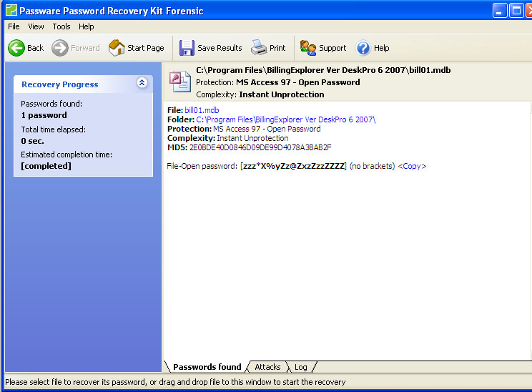
Task: Click the header file path bill01.mdb
Action: (323, 70)
